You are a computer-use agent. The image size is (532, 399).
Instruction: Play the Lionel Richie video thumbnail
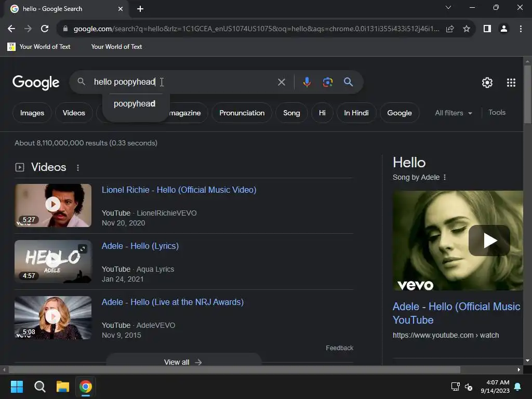pyautogui.click(x=53, y=205)
